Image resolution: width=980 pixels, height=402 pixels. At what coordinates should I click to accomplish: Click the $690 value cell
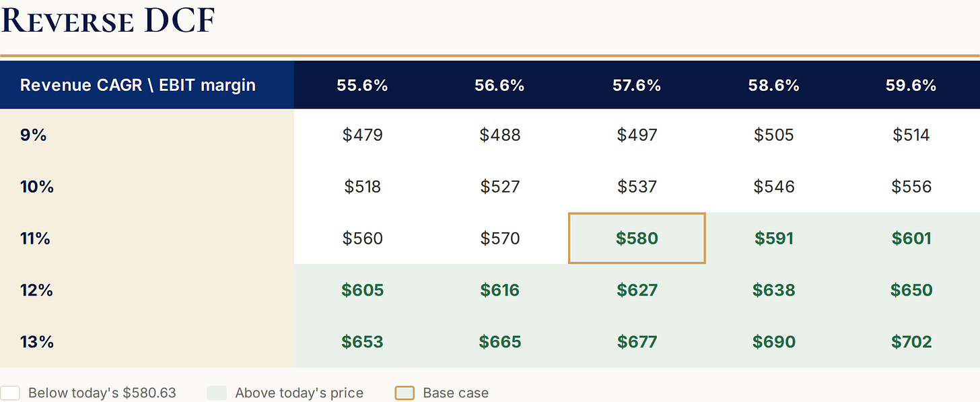click(x=774, y=342)
